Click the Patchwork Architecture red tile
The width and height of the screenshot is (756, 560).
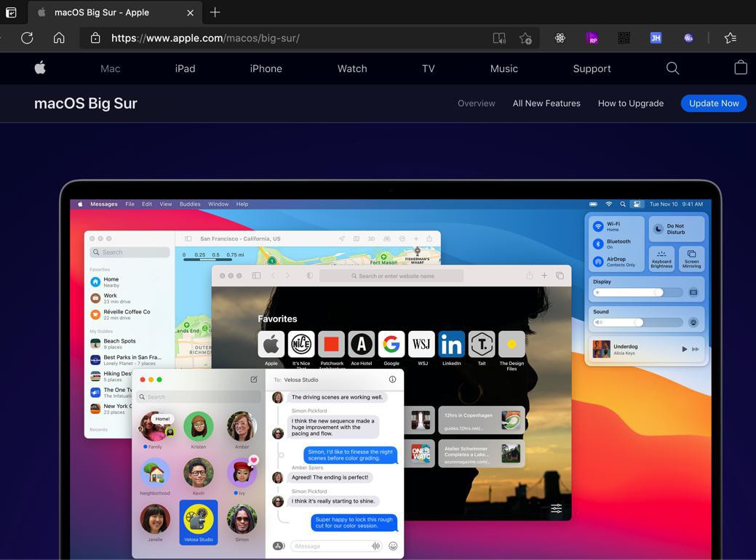point(331,344)
